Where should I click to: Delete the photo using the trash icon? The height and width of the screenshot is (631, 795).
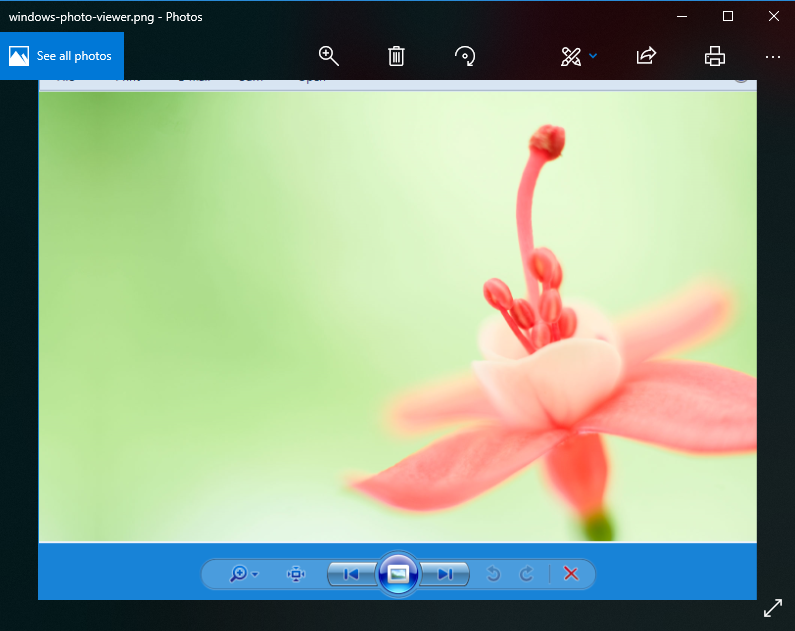click(x=396, y=56)
